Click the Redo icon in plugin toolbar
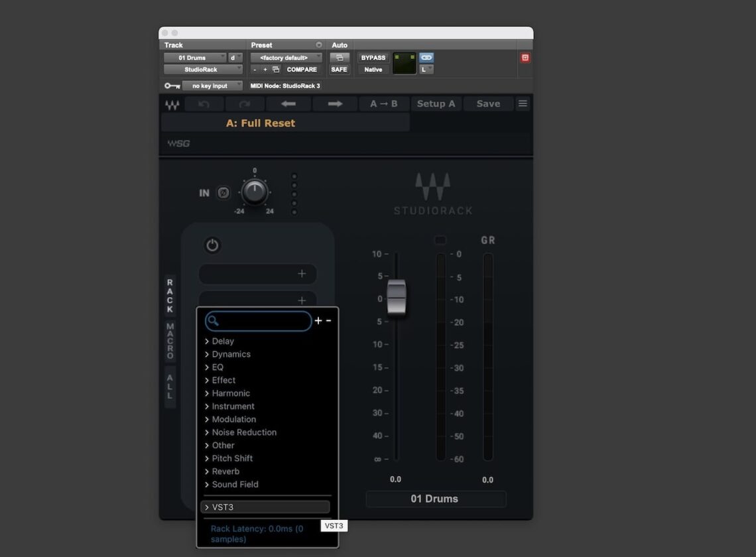Image resolution: width=756 pixels, height=557 pixels. point(244,103)
